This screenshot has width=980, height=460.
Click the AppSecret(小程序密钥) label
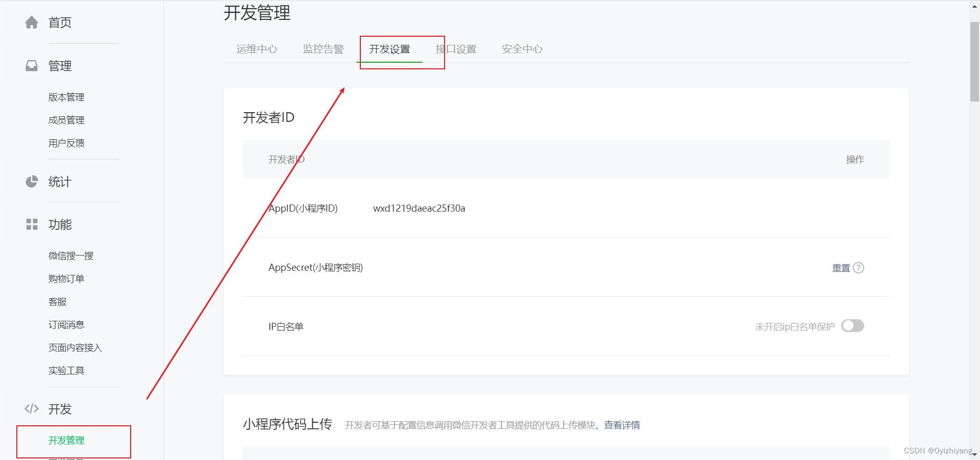coord(315,267)
